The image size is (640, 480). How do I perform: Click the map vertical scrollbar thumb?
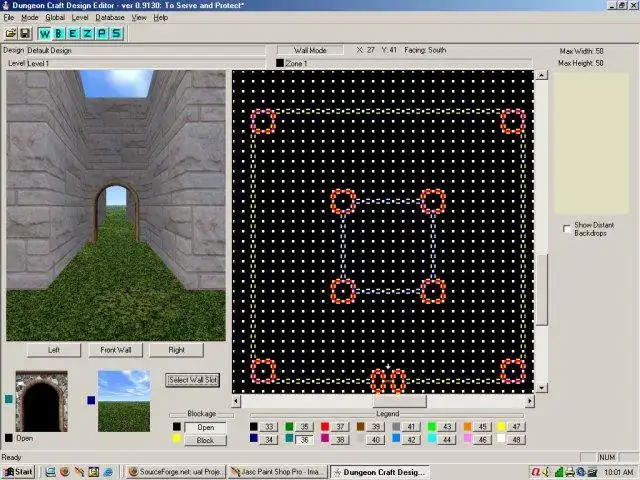[541, 290]
